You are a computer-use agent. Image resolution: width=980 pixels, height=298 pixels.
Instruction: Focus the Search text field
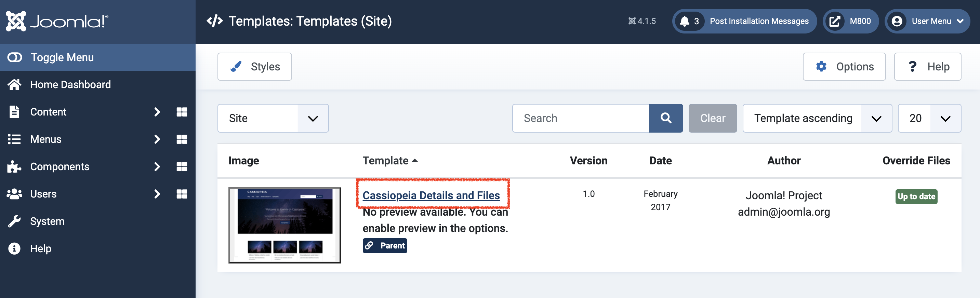(581, 118)
